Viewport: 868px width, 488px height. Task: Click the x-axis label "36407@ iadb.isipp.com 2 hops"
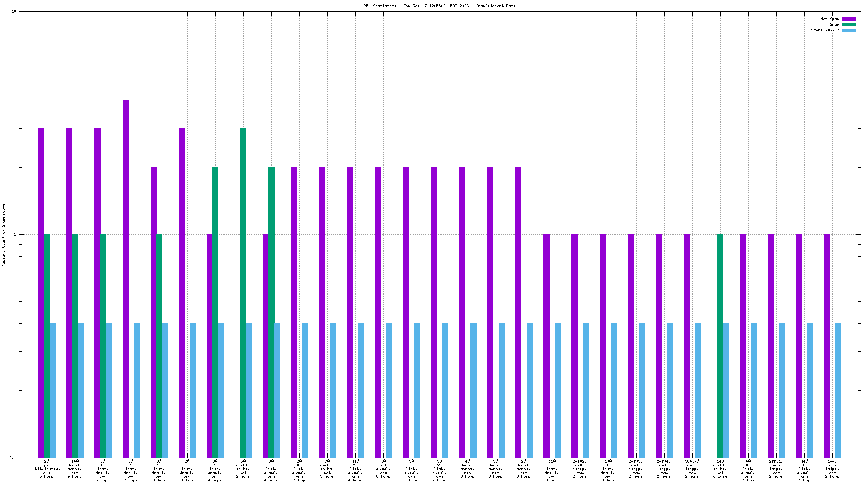692,469
